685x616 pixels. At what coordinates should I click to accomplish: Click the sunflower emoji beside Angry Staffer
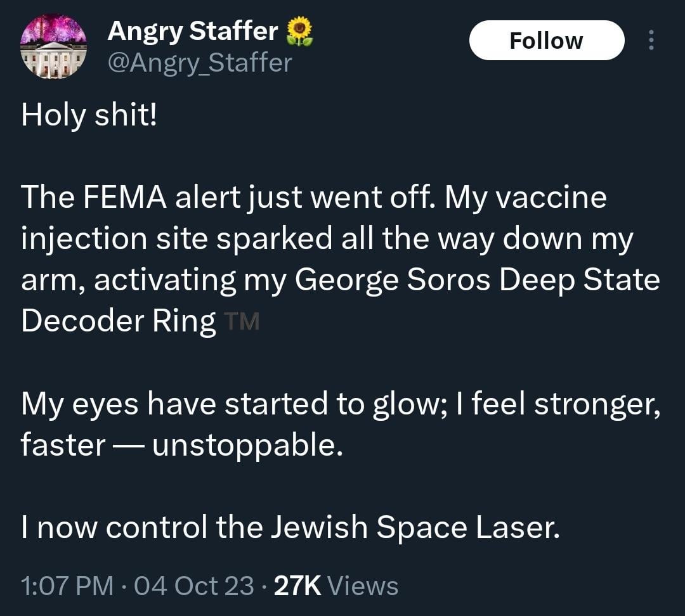(x=300, y=31)
